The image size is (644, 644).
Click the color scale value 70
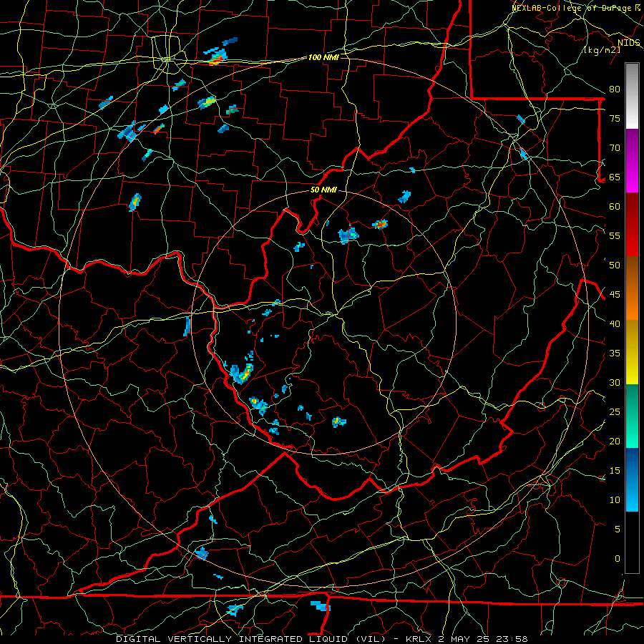[x=615, y=148]
